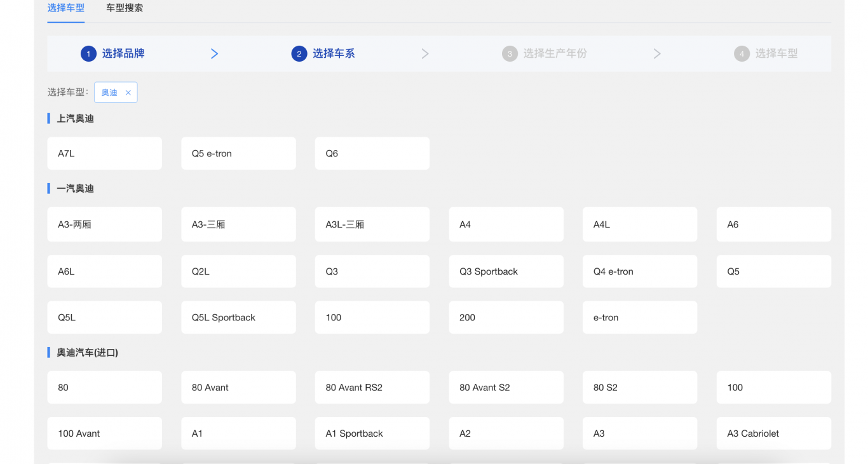This screenshot has width=868, height=464.
Task: Click the step 3 number circle icon
Action: (510, 54)
